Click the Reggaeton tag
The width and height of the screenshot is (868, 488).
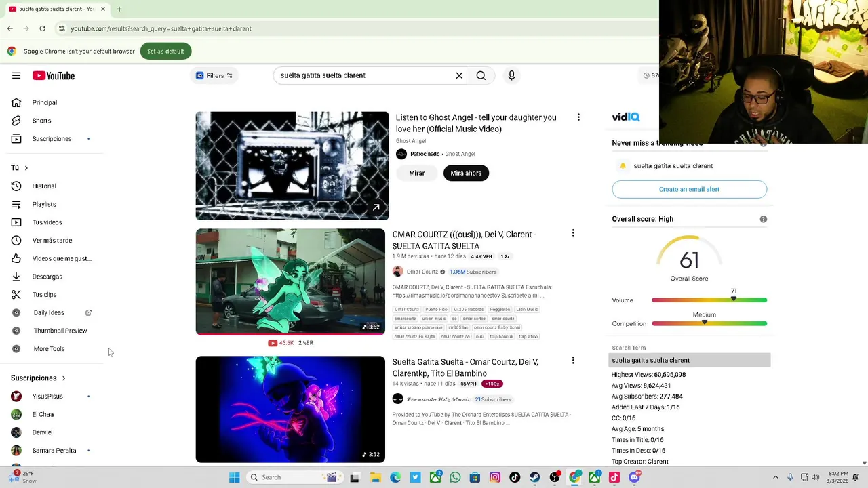coord(500,310)
